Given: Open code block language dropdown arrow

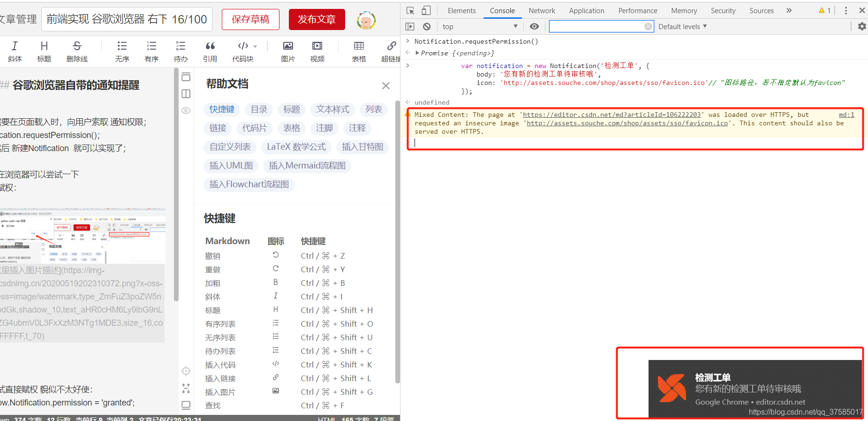Looking at the screenshot, I should (x=255, y=46).
